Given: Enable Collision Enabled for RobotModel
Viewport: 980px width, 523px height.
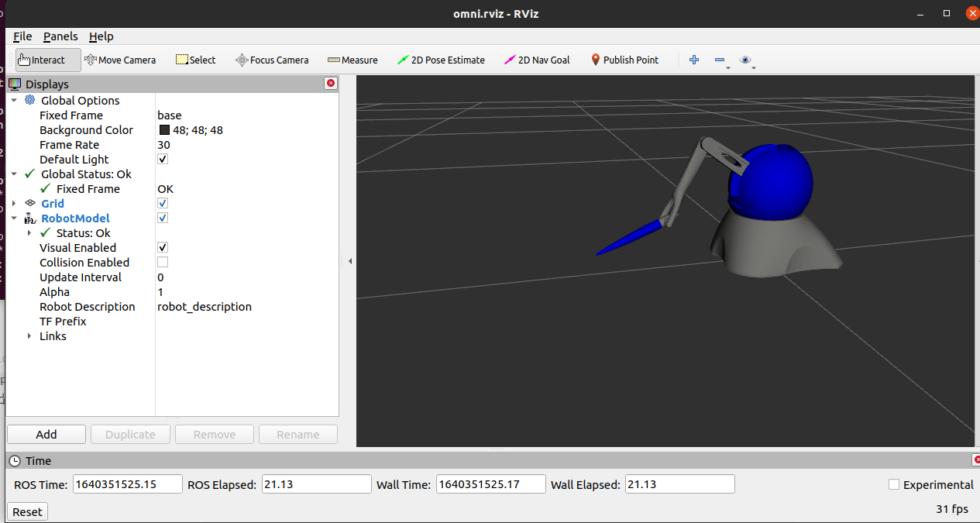Looking at the screenshot, I should point(162,262).
